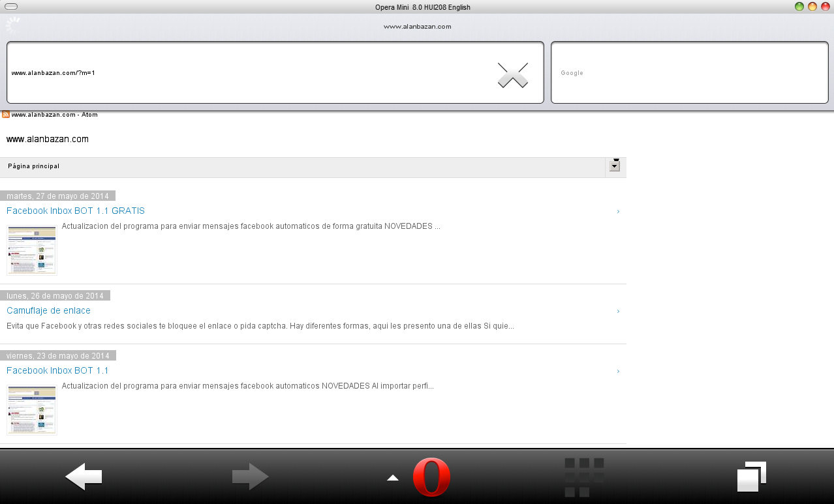Click the www.alanbazan.com site title

tap(48, 139)
